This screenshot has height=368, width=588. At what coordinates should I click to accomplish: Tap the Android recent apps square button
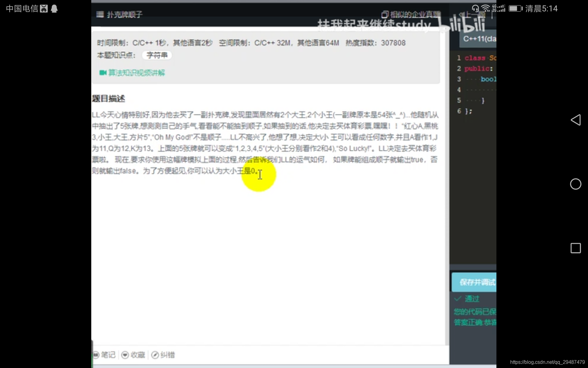(575, 248)
